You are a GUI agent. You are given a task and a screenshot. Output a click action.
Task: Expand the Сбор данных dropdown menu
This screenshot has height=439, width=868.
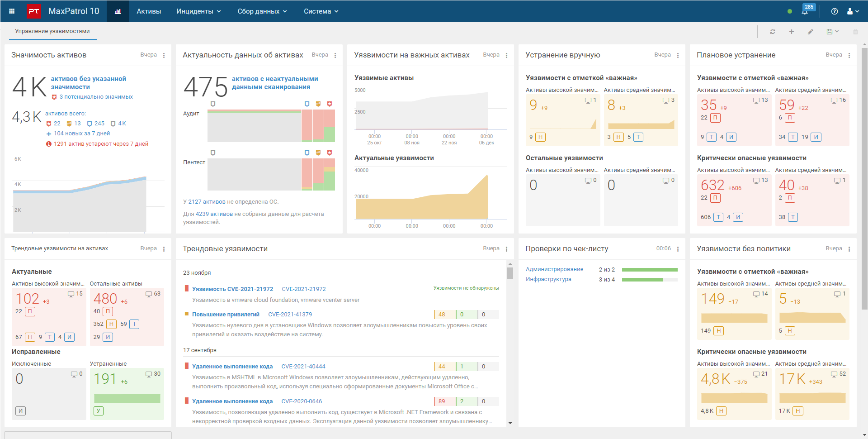coord(262,11)
